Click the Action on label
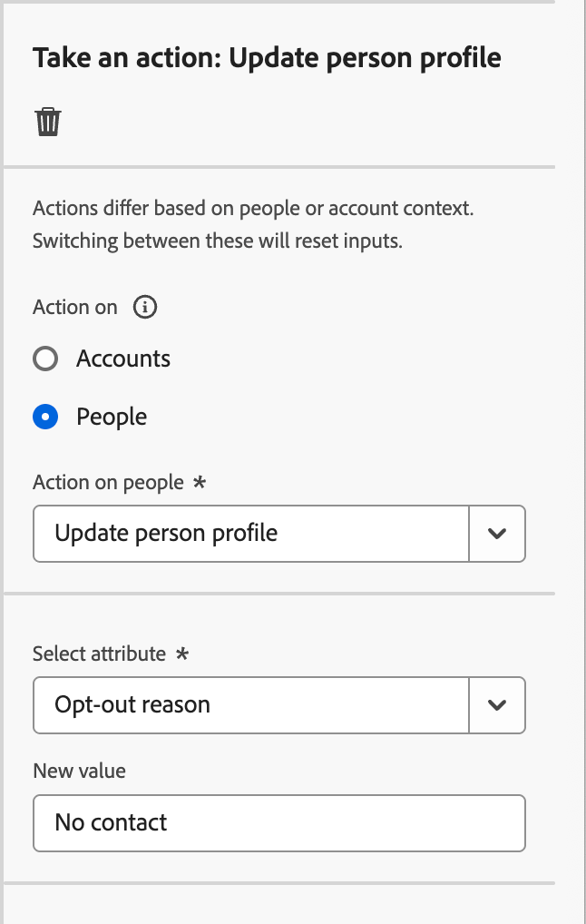This screenshot has height=924, width=586. click(75, 307)
